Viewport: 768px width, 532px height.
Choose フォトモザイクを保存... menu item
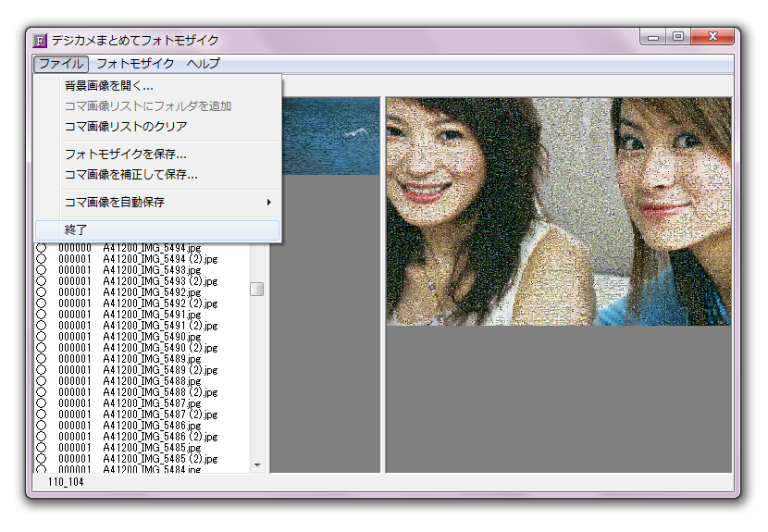[126, 155]
